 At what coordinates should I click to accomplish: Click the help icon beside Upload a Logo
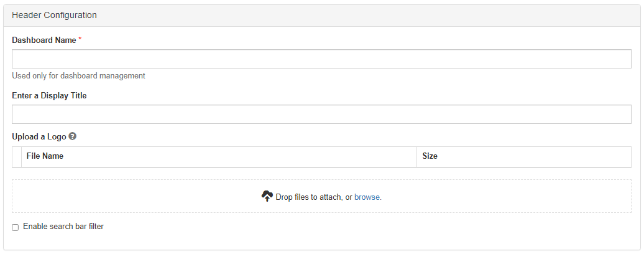(x=73, y=136)
